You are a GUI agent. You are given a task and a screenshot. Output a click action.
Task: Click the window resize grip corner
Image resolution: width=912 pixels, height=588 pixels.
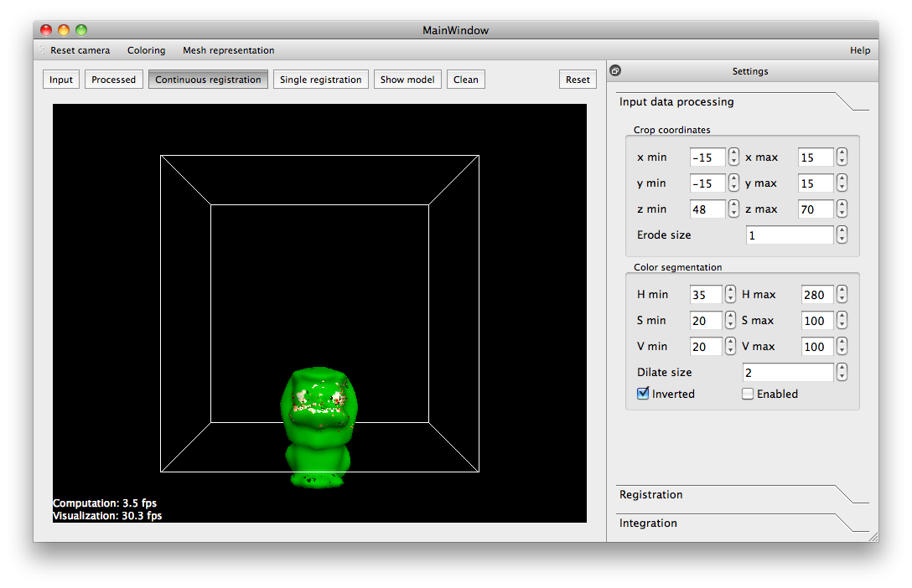[873, 537]
